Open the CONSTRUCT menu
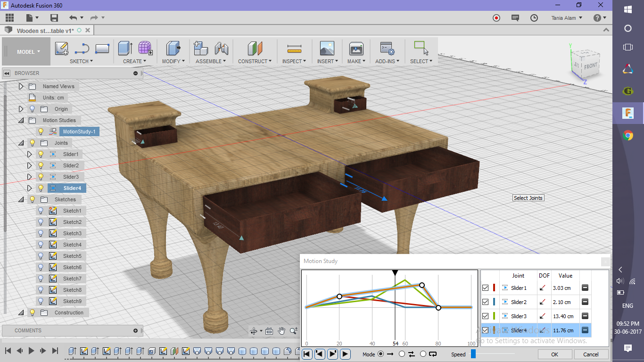 pyautogui.click(x=255, y=61)
